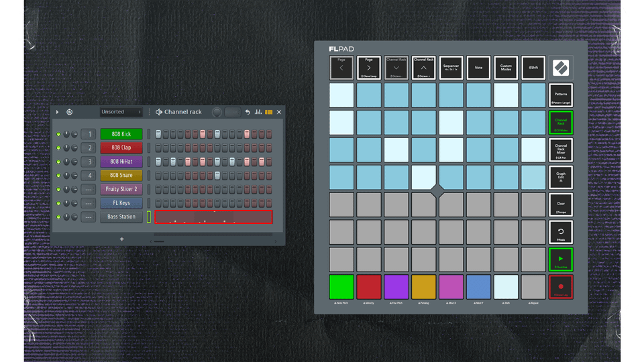The width and height of the screenshot is (644, 362).
Task: Click the 808 Snare channel button
Action: pos(121,175)
